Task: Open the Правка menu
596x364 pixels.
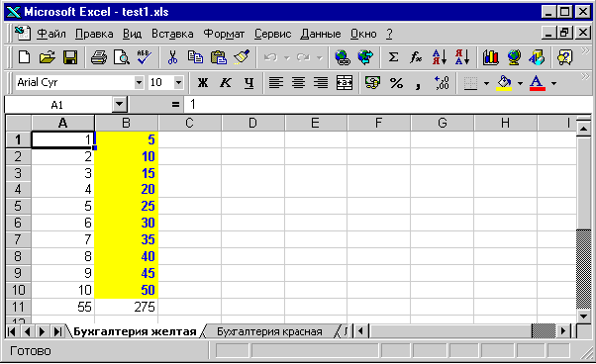Action: pos(94,34)
